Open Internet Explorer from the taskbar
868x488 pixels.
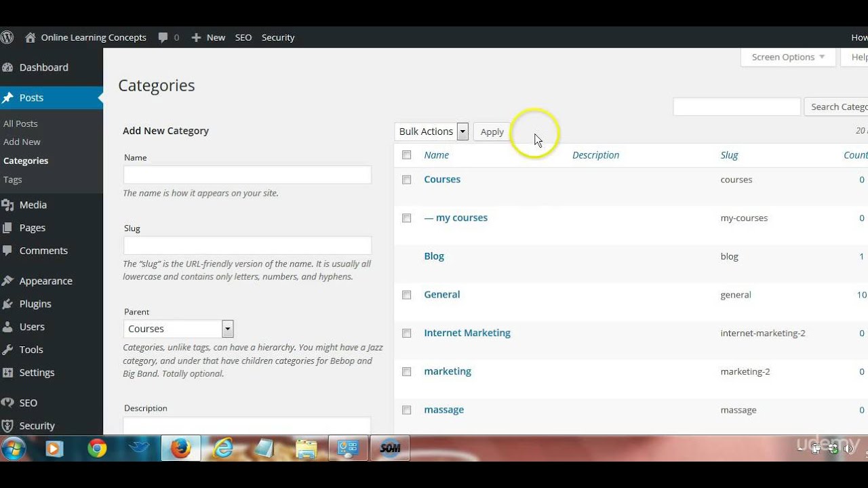click(223, 448)
